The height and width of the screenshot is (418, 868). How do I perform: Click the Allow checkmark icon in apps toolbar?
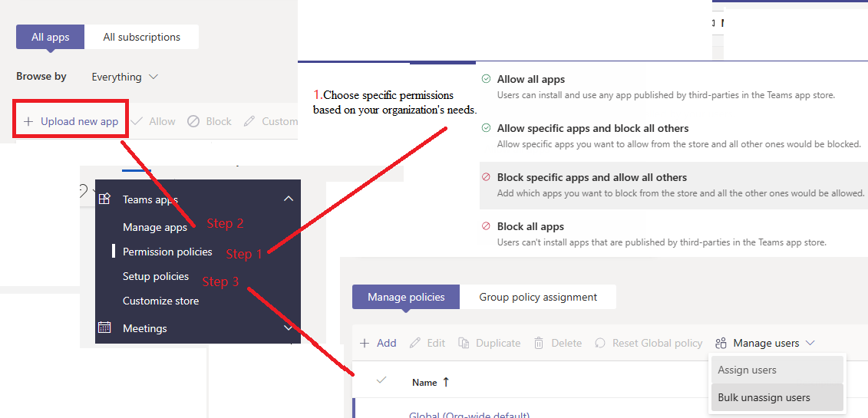point(137,121)
